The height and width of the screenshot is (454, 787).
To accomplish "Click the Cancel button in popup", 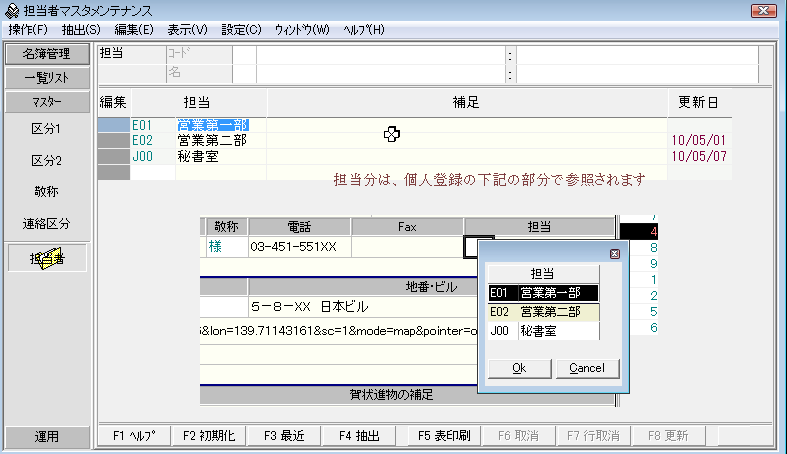I will (x=587, y=368).
